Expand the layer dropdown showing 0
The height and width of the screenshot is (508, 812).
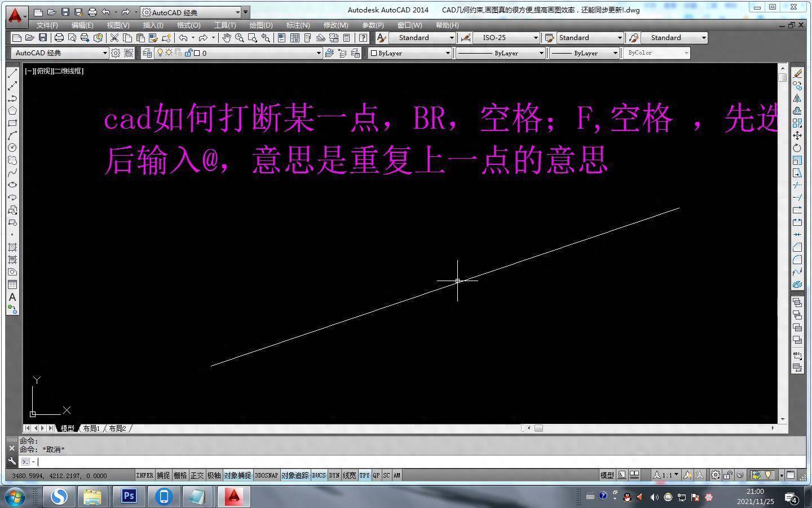[319, 53]
